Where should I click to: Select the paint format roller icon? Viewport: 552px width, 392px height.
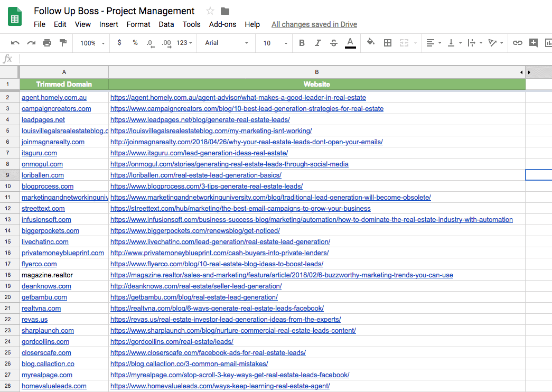coord(63,43)
